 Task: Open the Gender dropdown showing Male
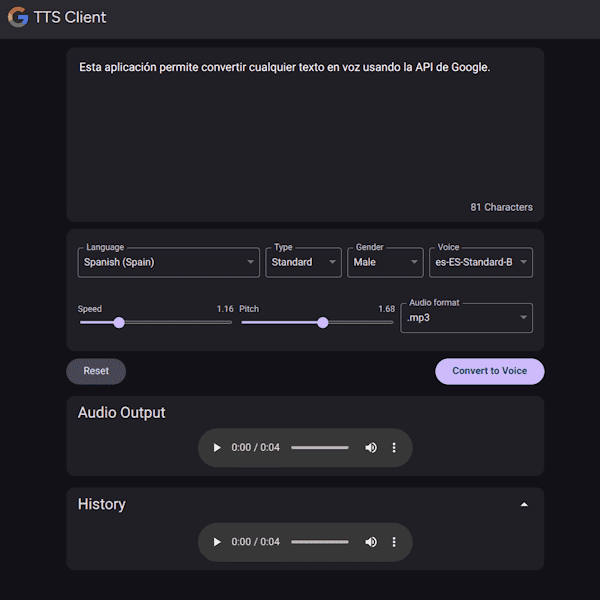tap(386, 262)
